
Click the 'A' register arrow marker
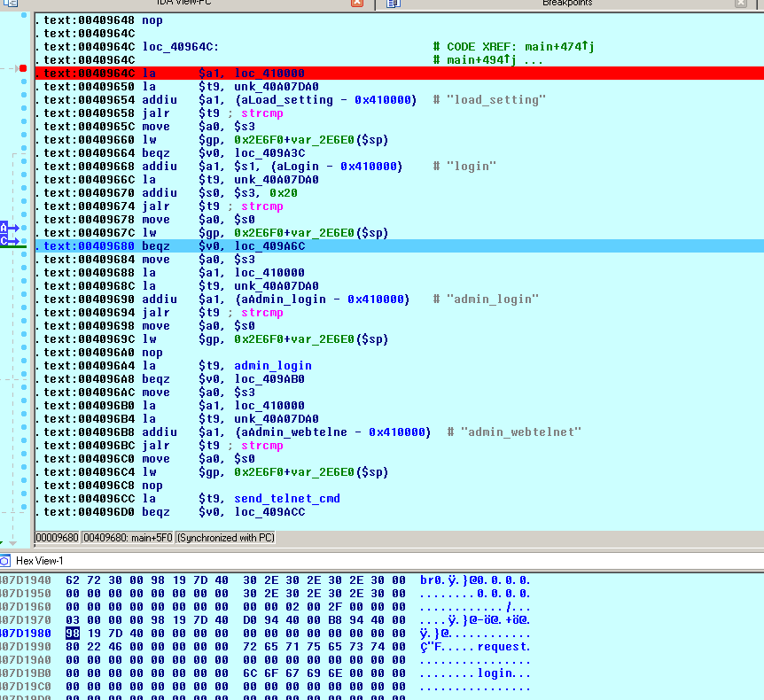[4, 228]
